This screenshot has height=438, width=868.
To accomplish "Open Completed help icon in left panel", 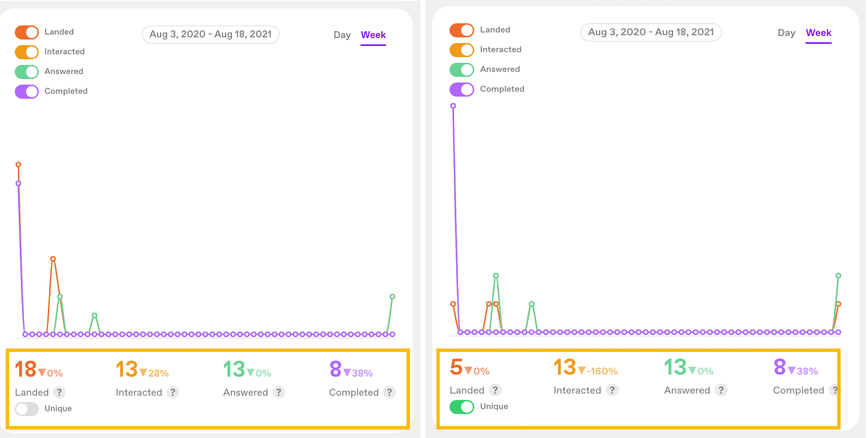I will [390, 392].
